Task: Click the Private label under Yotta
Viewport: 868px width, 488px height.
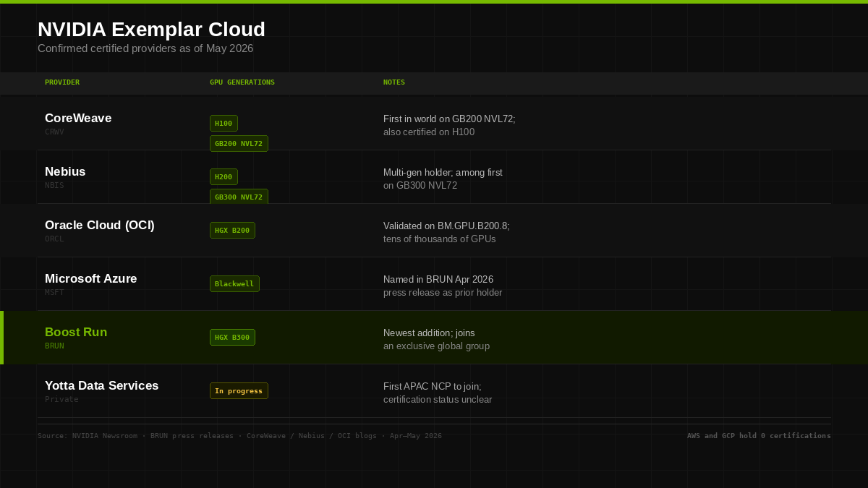Action: pyautogui.click(x=61, y=400)
